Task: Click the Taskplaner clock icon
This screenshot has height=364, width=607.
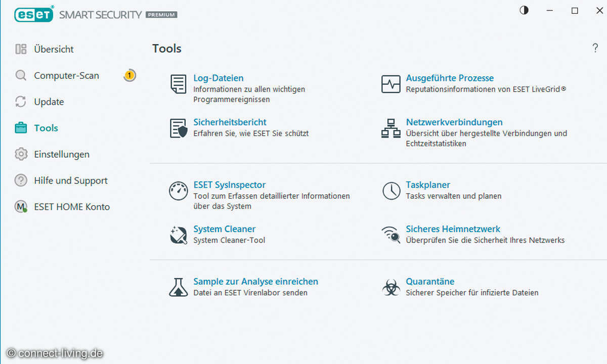Action: (391, 191)
